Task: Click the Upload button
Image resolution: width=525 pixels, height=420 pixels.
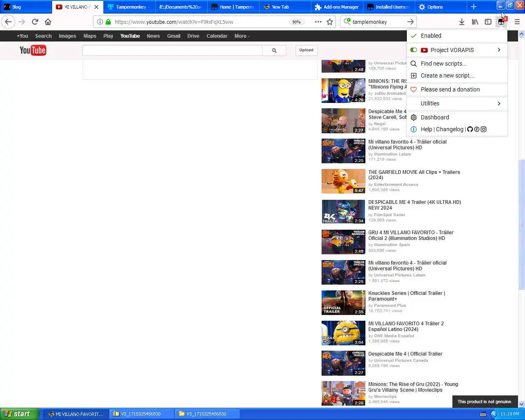Action: pos(306,50)
